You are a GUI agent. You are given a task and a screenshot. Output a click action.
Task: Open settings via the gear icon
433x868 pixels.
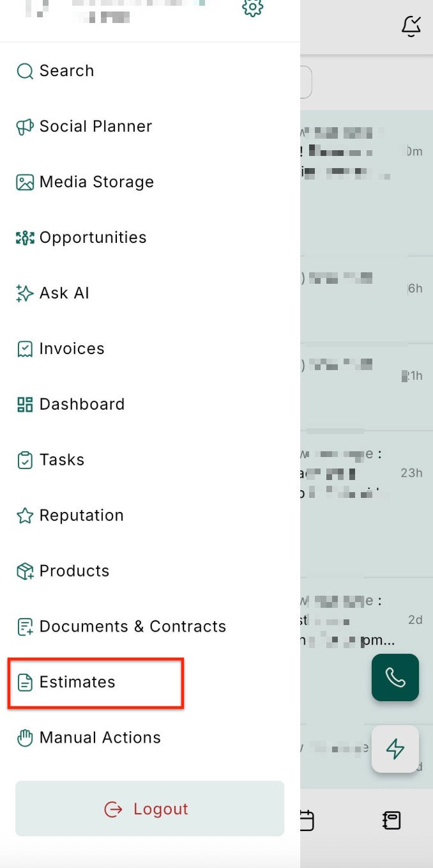[x=253, y=8]
